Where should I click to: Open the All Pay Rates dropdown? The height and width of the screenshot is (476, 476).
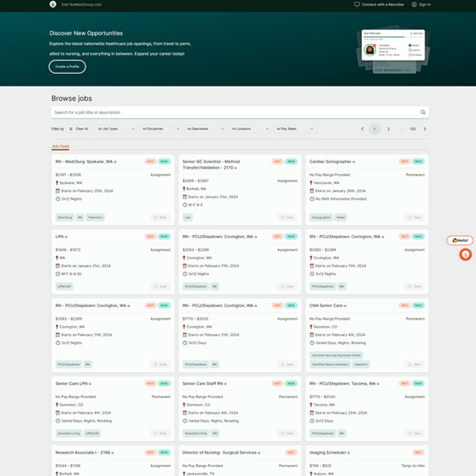tap(294, 129)
